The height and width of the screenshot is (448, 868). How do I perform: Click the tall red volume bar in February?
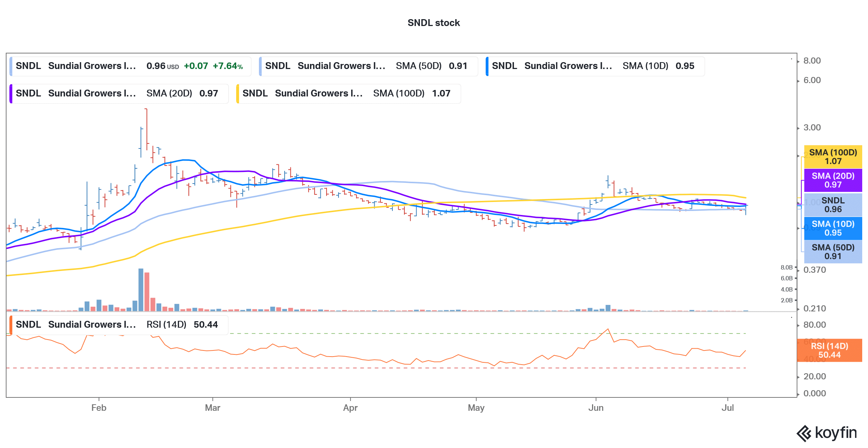[x=147, y=292]
